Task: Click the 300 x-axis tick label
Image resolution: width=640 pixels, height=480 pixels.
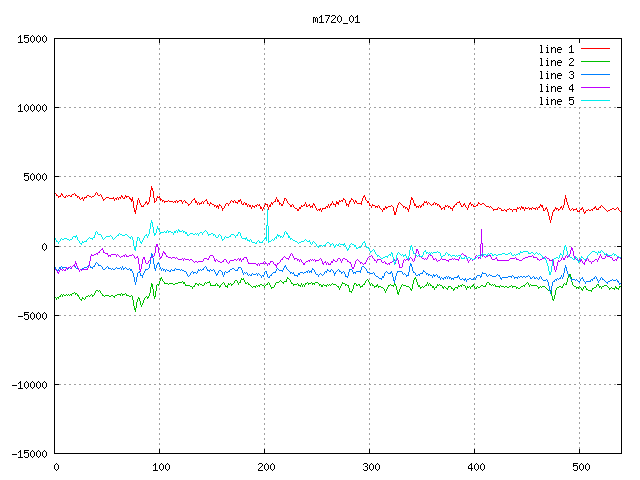Action: (x=369, y=467)
